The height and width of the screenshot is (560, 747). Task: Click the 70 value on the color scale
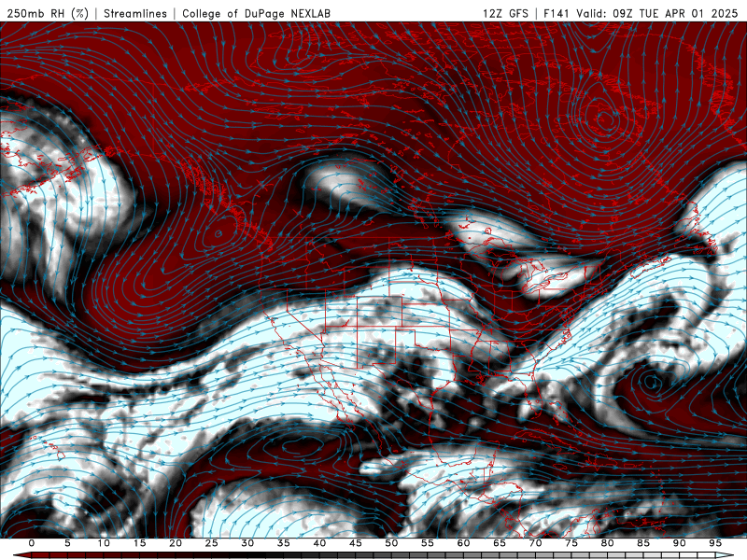pos(535,543)
